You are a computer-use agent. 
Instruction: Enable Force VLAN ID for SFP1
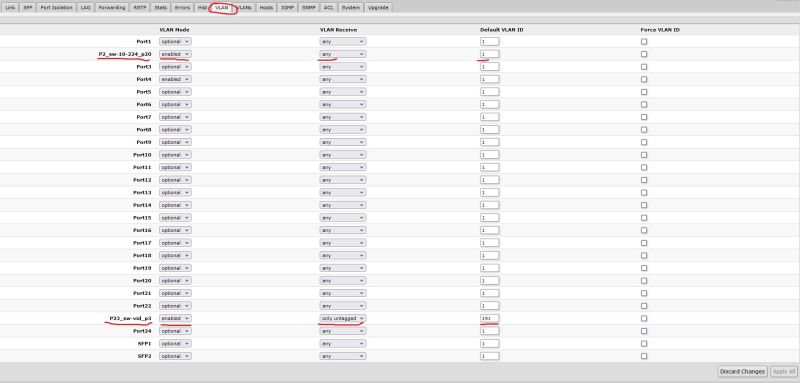(x=644, y=344)
